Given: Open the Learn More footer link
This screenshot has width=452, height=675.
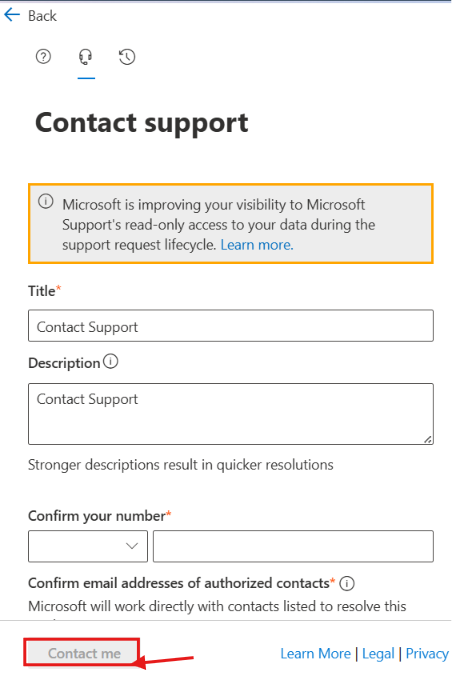Looking at the screenshot, I should pos(316,653).
